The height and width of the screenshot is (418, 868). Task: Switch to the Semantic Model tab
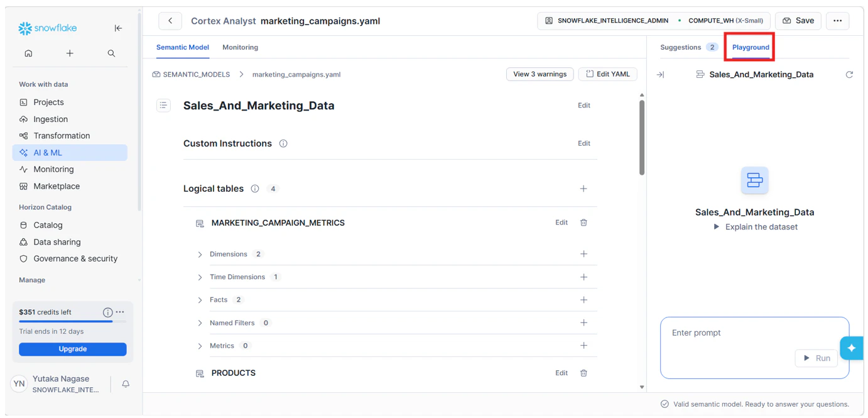(183, 47)
